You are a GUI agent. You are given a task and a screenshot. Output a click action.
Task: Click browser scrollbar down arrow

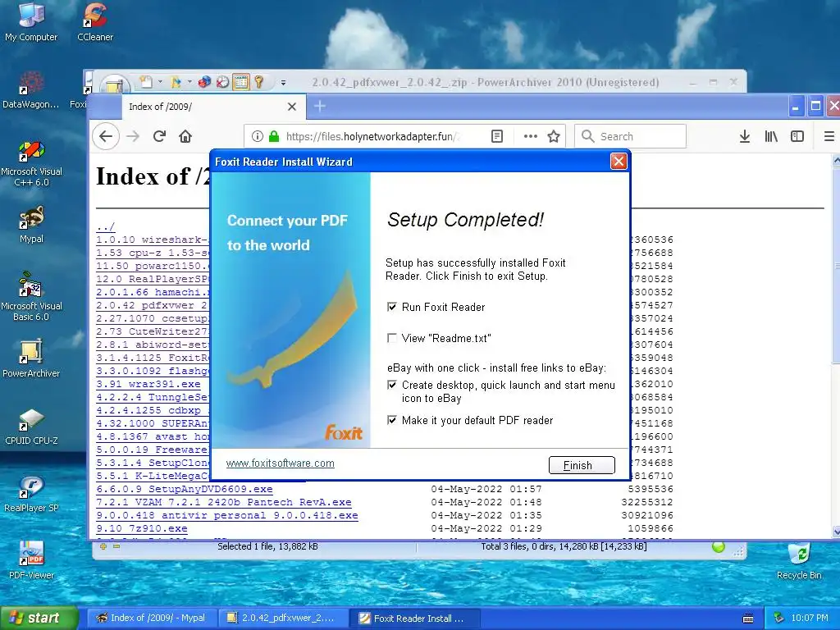click(x=836, y=532)
